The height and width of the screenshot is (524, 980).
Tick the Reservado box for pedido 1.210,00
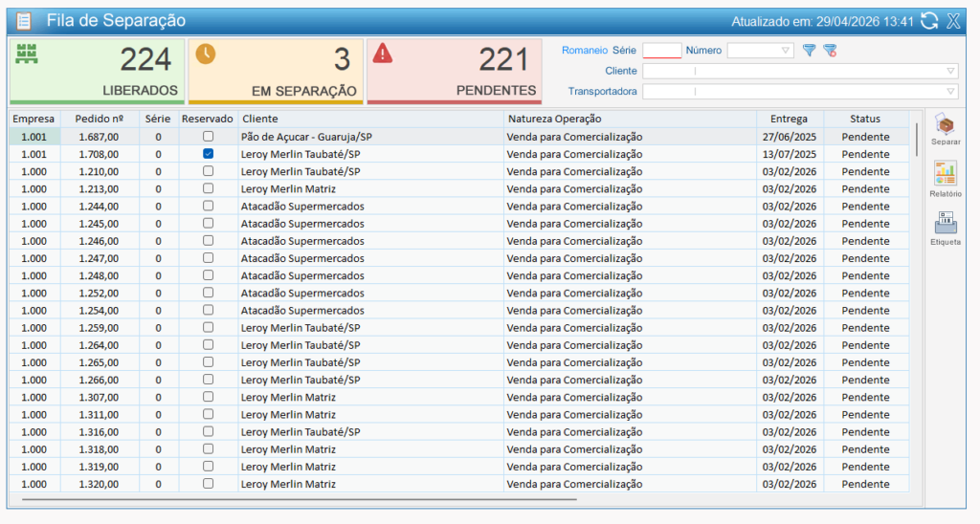click(x=208, y=171)
